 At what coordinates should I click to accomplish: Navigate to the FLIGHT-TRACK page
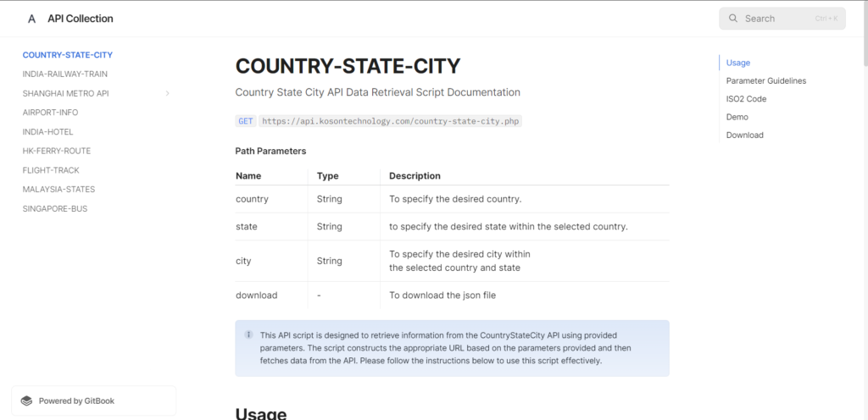point(51,170)
